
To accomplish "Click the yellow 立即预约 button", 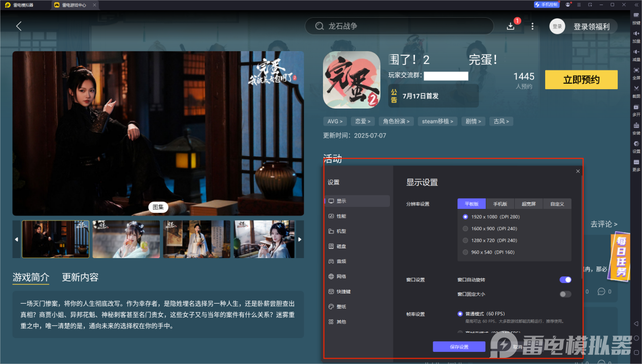I will click(581, 80).
